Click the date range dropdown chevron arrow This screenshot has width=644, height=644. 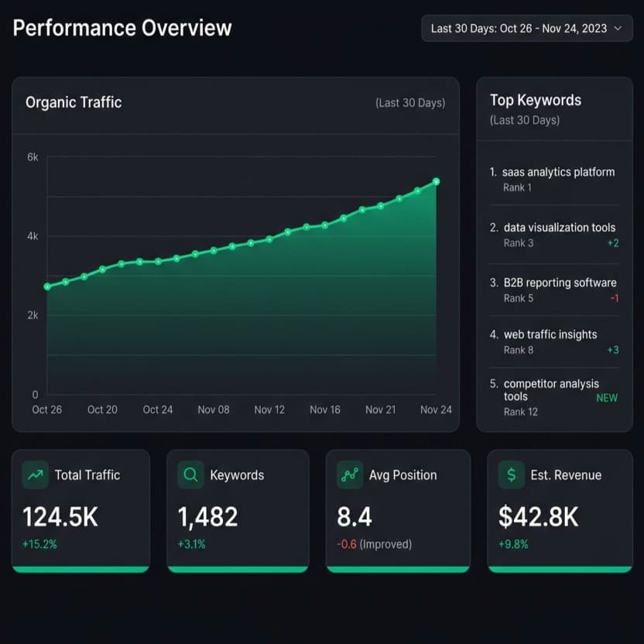click(x=618, y=29)
